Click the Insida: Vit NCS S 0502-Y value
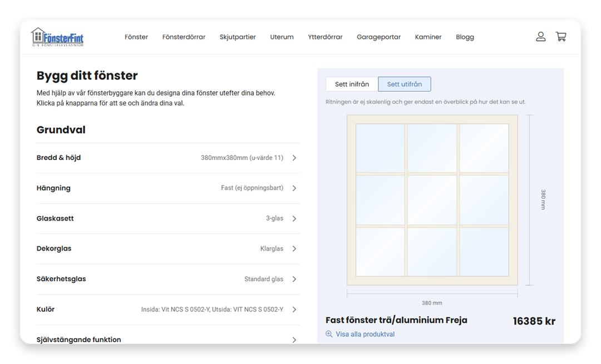601x364 pixels. pyautogui.click(x=175, y=310)
